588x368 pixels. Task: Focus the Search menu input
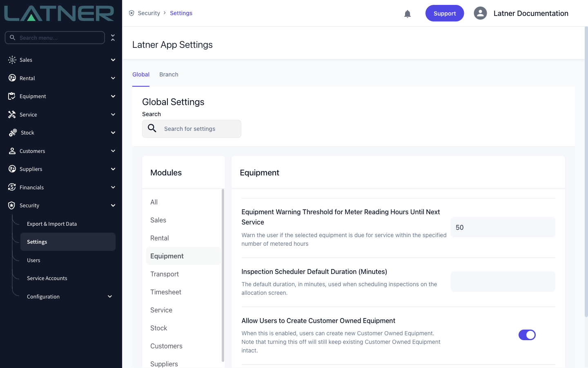pos(55,38)
